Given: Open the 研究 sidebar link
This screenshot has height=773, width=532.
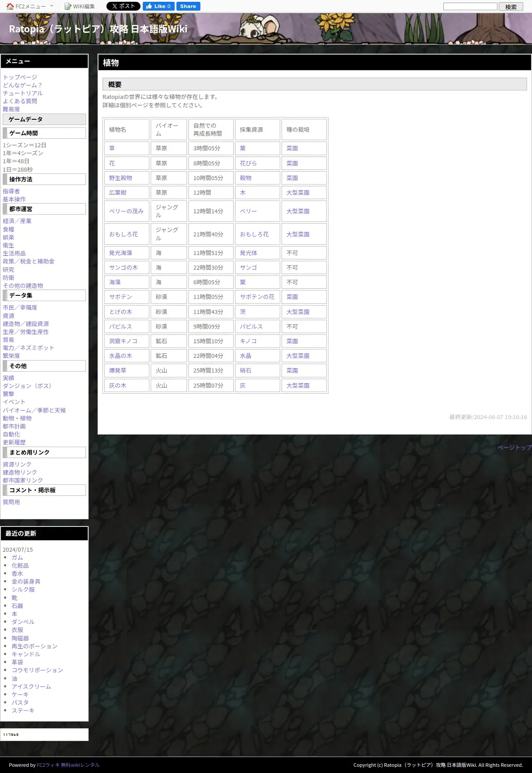Looking at the screenshot, I should click(8, 270).
